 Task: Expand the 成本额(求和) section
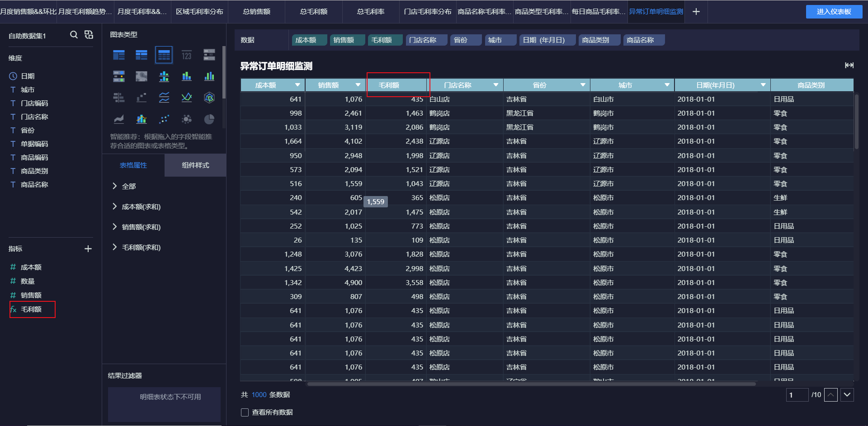tap(136, 206)
